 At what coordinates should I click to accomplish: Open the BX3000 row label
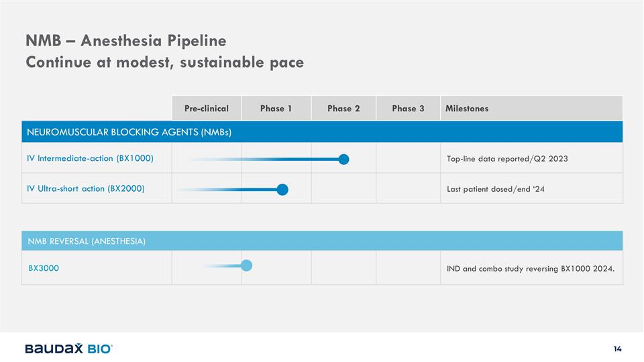(x=44, y=268)
